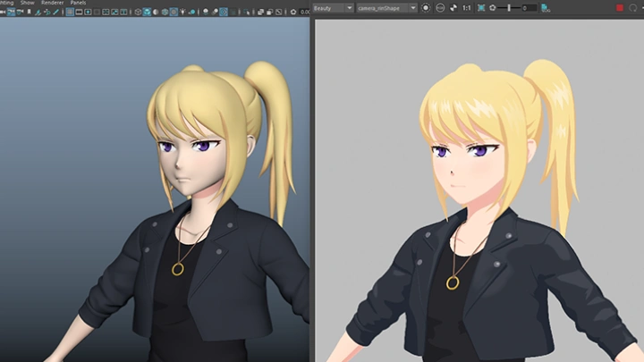Open the Show menu in the viewport panel

tap(28, 3)
